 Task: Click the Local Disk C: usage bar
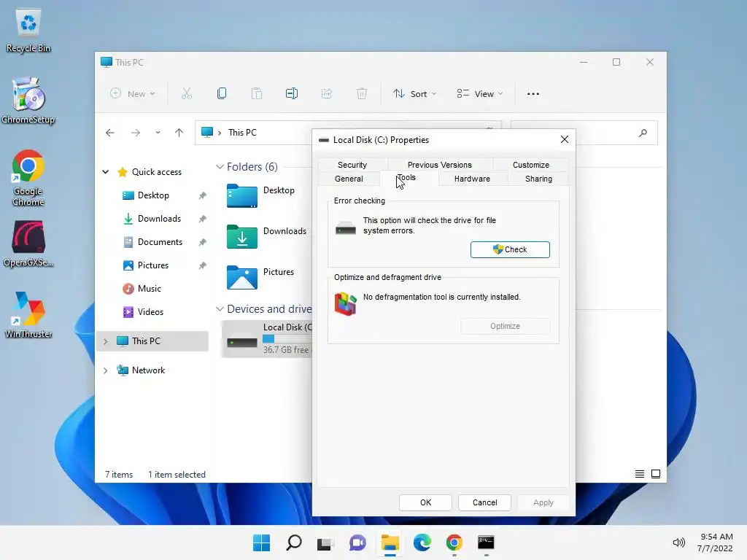pos(287,339)
